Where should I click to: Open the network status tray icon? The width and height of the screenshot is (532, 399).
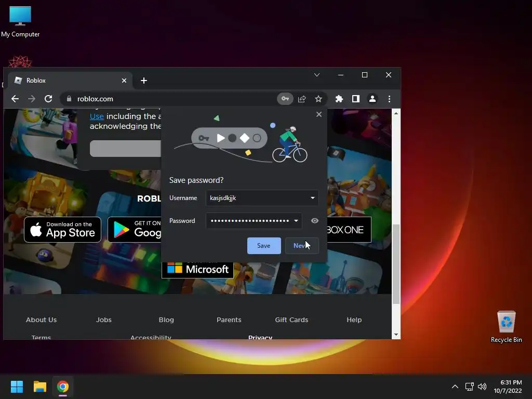tap(469, 387)
